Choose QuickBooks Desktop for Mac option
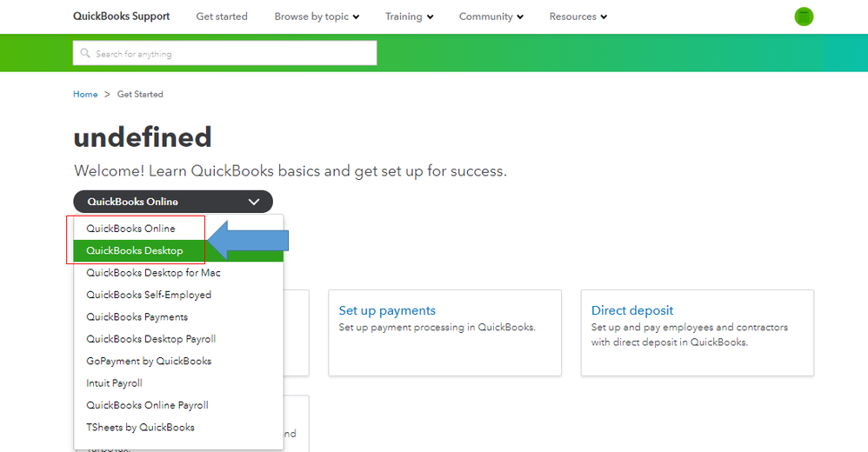The height and width of the screenshot is (452, 868). tap(178, 273)
